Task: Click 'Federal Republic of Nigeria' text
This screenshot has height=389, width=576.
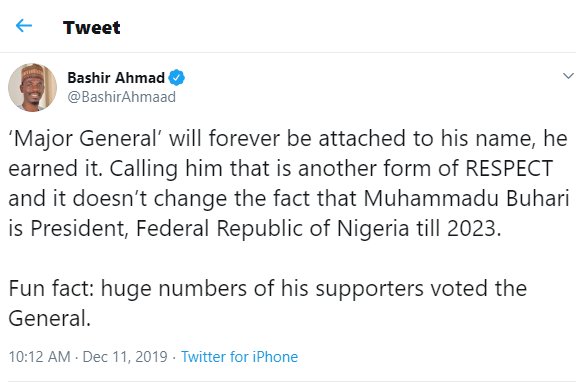Action: (272, 229)
